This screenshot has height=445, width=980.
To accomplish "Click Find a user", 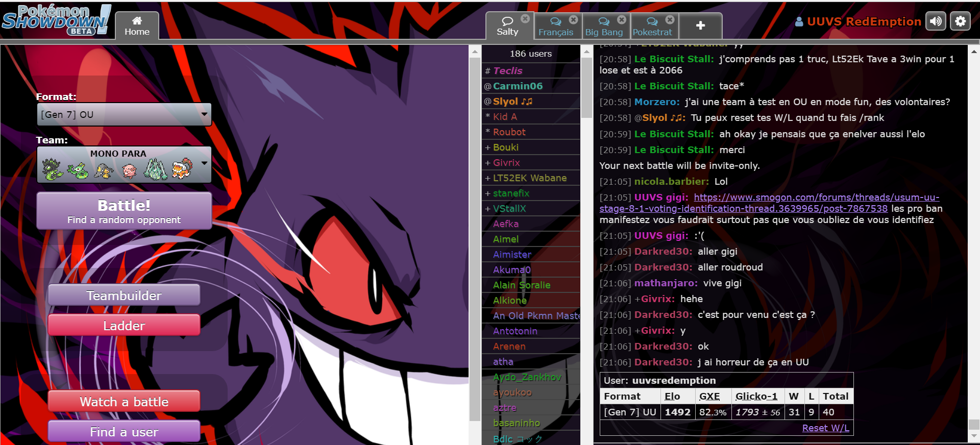I will tap(124, 431).
